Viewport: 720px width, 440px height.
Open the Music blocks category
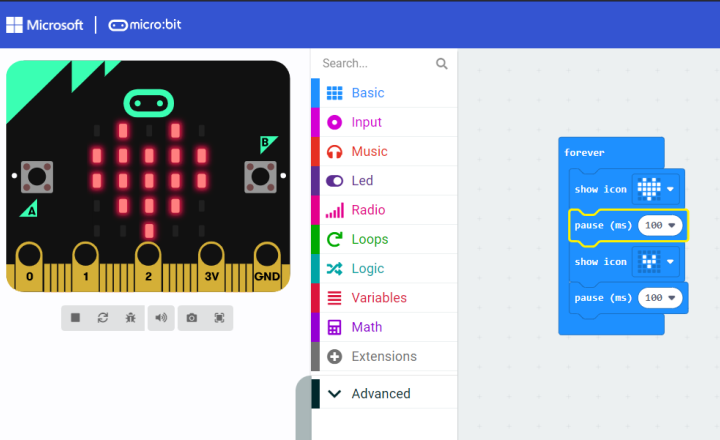(x=384, y=152)
